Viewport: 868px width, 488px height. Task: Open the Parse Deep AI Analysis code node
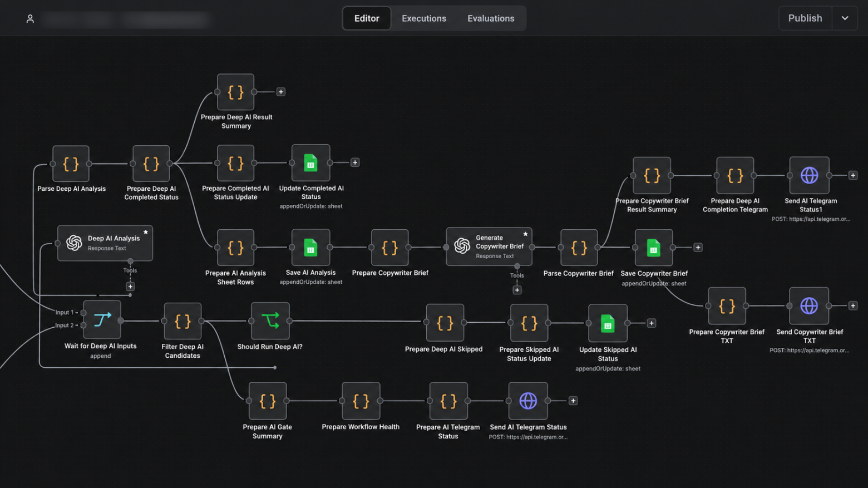[71, 164]
